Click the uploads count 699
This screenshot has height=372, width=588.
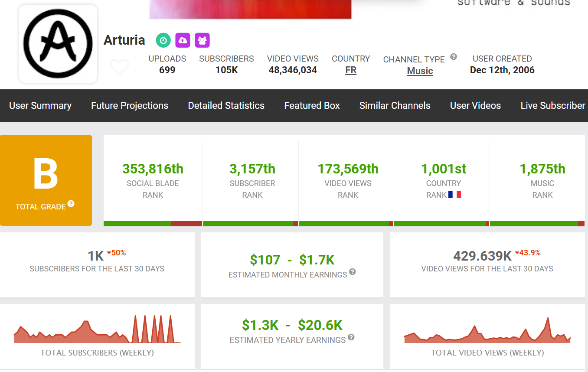[x=167, y=70]
